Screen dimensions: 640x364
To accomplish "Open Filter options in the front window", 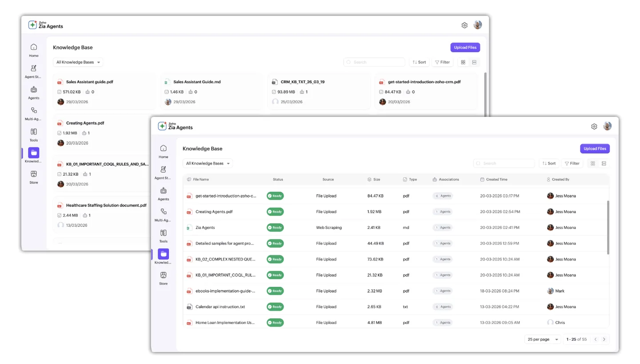I will (x=572, y=163).
